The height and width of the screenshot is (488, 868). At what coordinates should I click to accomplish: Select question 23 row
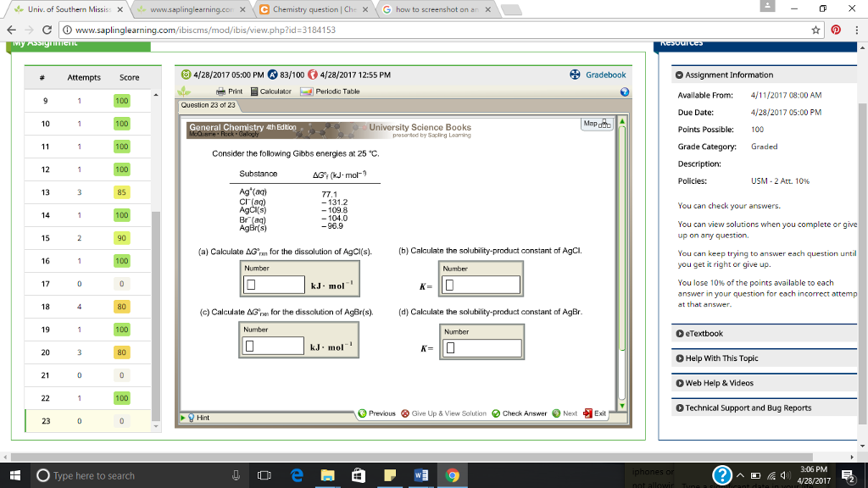click(x=87, y=421)
